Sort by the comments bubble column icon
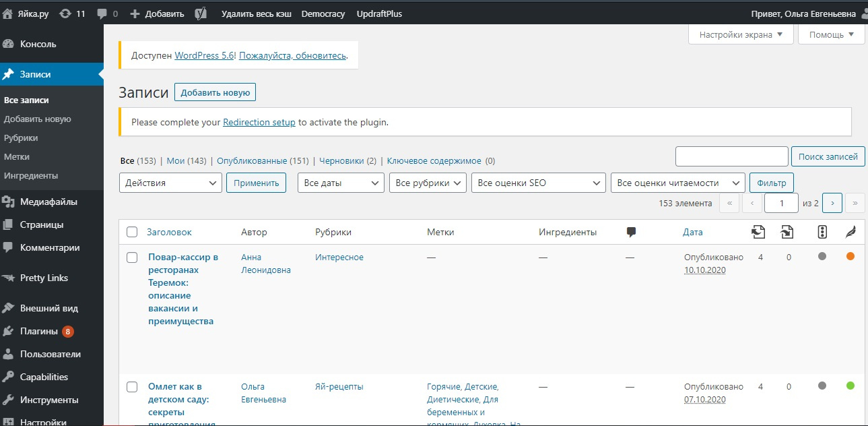This screenshot has height=426, width=868. pos(631,232)
